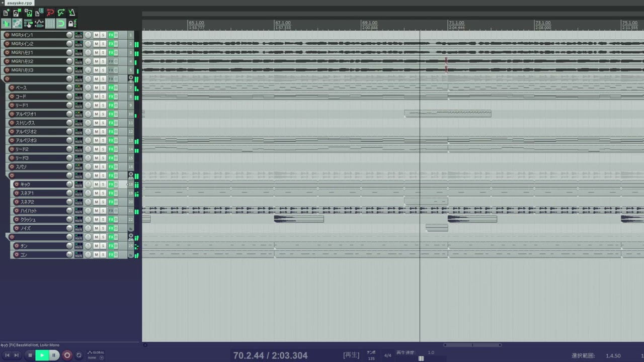Collapse folder above キック track
This screenshot has height=362, width=644.
131,174
